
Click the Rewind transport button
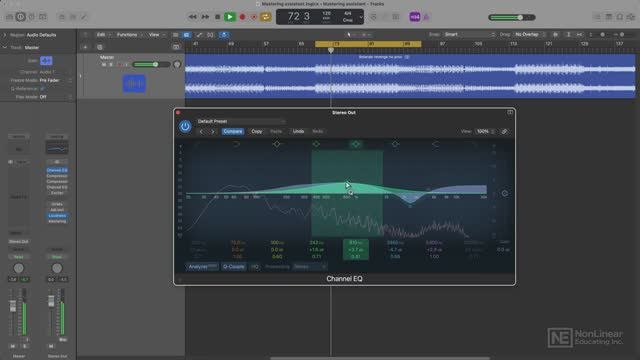click(192, 17)
